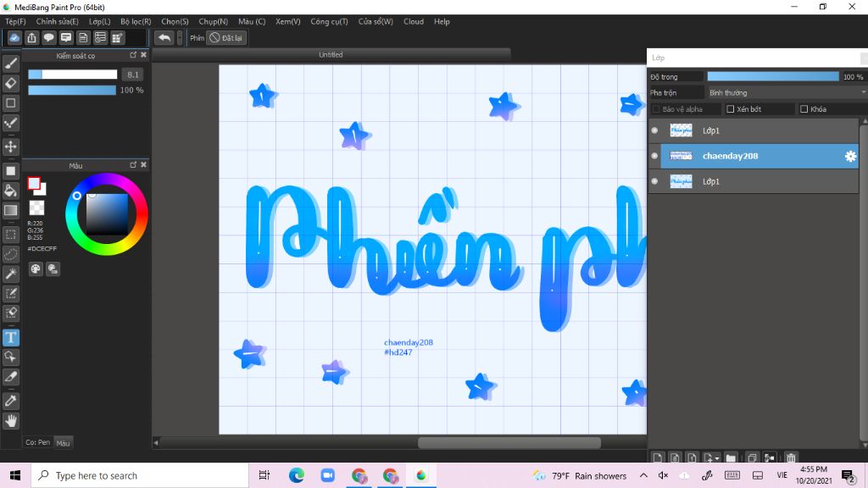The width and height of the screenshot is (868, 488).
Task: Select the Bucket fill tool
Action: [x=10, y=191]
